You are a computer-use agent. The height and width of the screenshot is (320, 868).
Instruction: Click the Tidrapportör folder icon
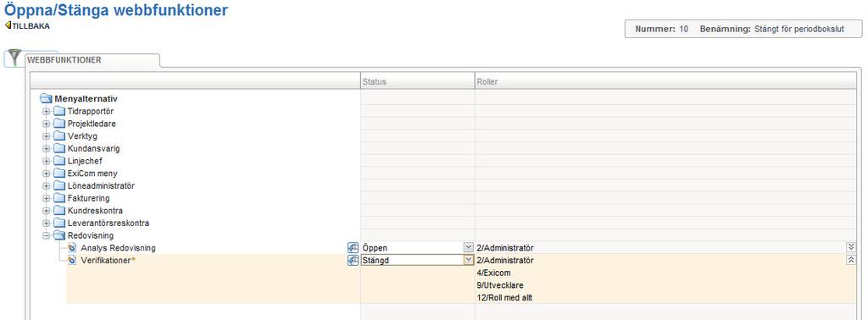[59, 111]
